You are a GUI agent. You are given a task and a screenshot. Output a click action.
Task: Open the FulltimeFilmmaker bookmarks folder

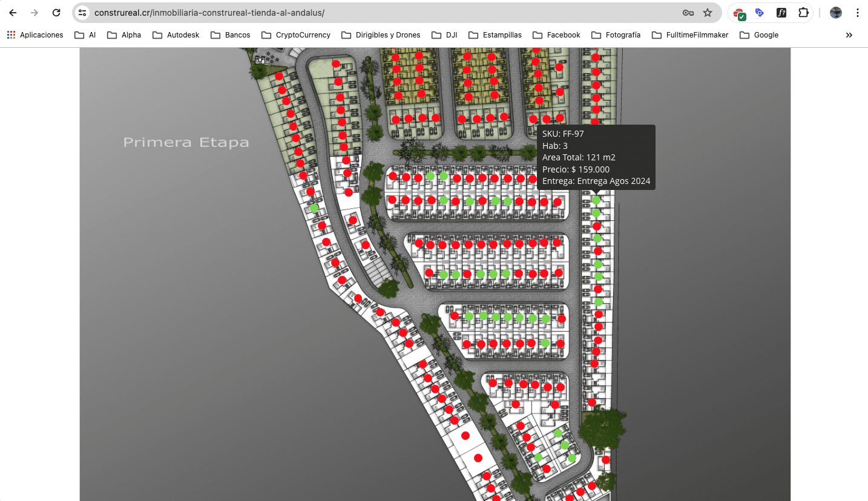[690, 35]
